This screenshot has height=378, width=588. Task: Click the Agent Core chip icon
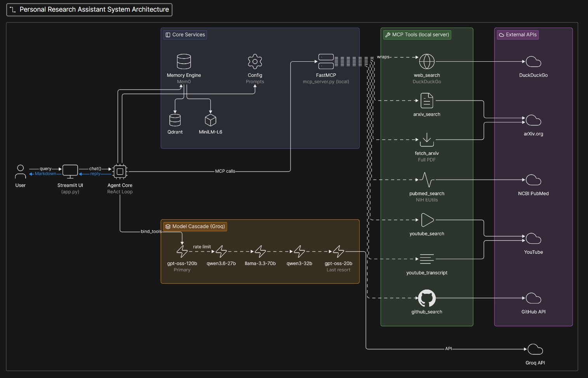(120, 171)
